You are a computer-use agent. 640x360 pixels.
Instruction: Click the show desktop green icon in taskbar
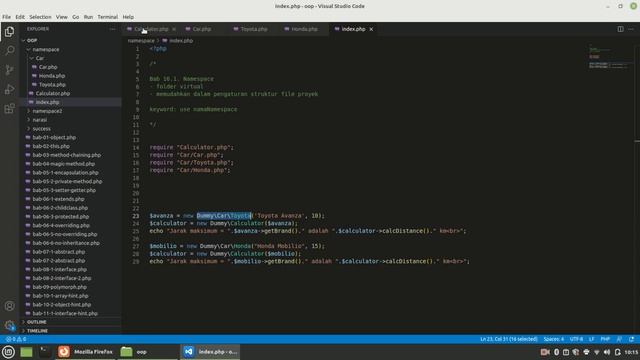pyautogui.click(x=26, y=351)
